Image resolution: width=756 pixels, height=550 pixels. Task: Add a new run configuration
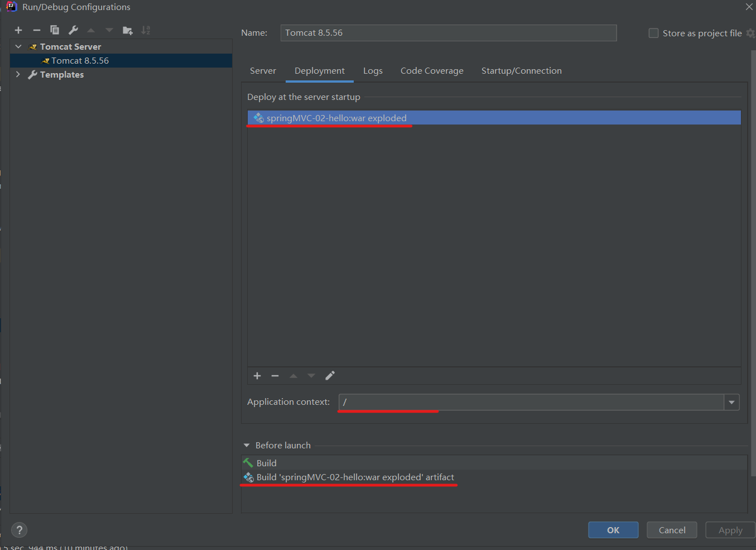click(18, 30)
